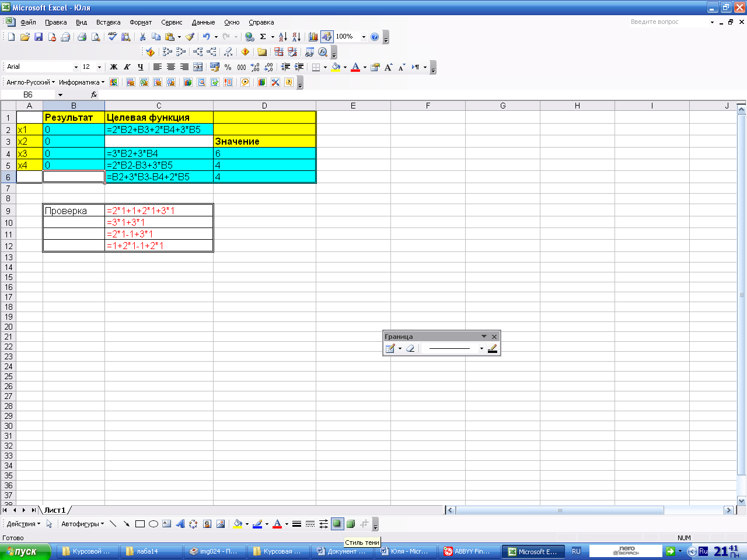The width and height of the screenshot is (747, 560).
Task: Click the AutoSum sigma button
Action: click(x=263, y=37)
